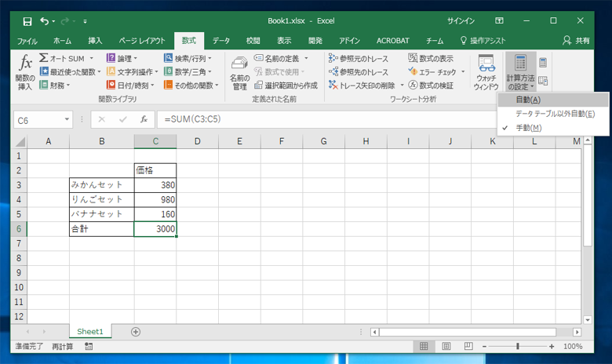Expand the Error Checking dropdown arrow
The image size is (612, 364).
(x=463, y=72)
